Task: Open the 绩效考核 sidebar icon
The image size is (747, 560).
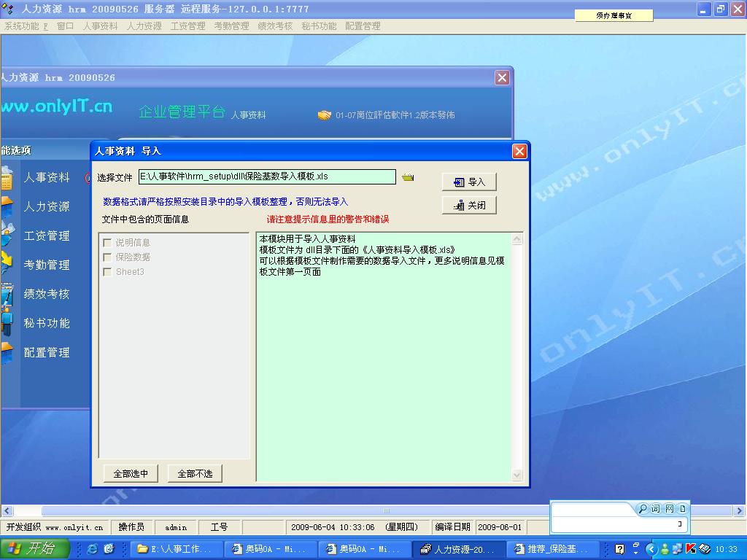Action: (6, 294)
